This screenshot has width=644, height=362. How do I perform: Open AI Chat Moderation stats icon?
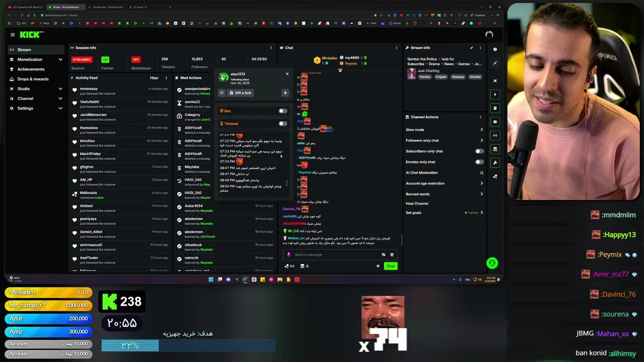click(x=481, y=172)
